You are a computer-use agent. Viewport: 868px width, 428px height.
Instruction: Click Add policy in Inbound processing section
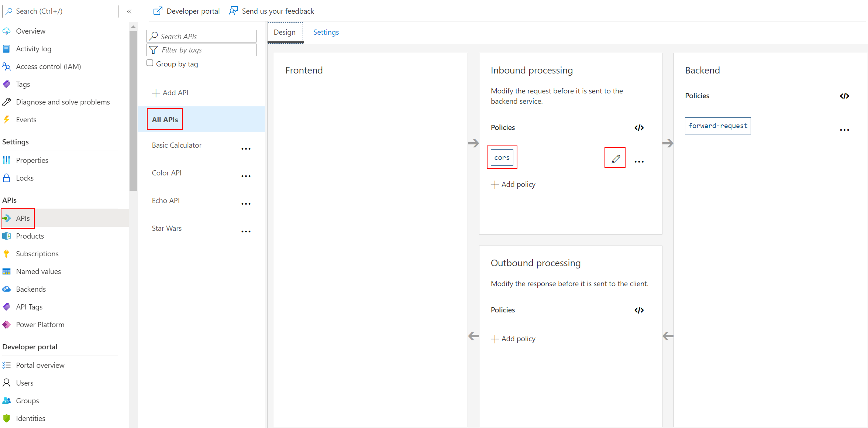(514, 184)
